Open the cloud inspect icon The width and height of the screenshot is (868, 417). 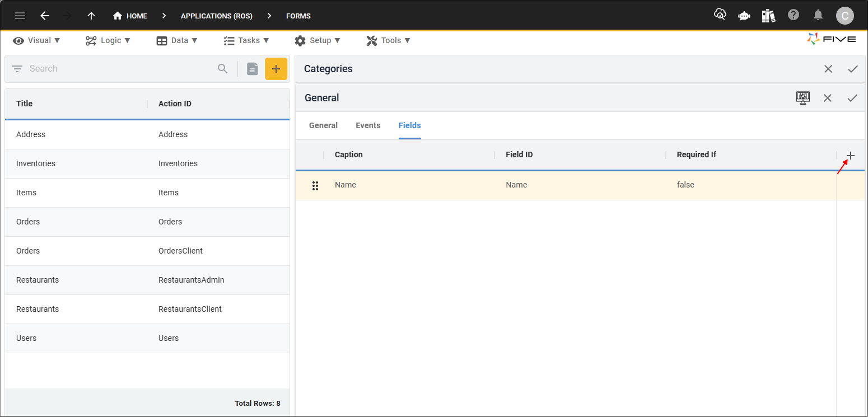point(720,15)
